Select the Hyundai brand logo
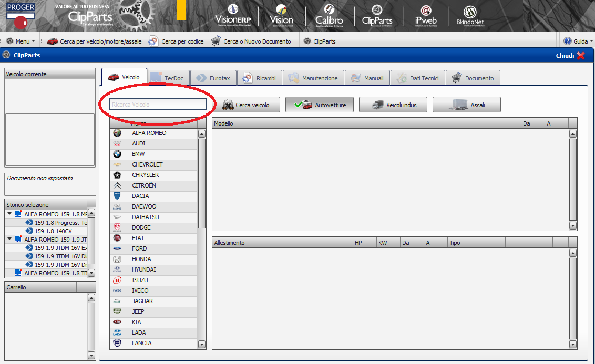Viewport: 595px width, 364px height. click(117, 269)
